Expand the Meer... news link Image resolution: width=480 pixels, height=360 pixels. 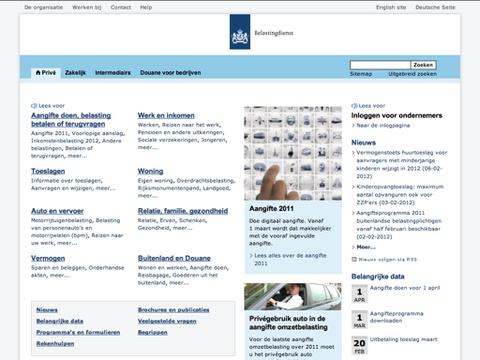click(x=366, y=247)
